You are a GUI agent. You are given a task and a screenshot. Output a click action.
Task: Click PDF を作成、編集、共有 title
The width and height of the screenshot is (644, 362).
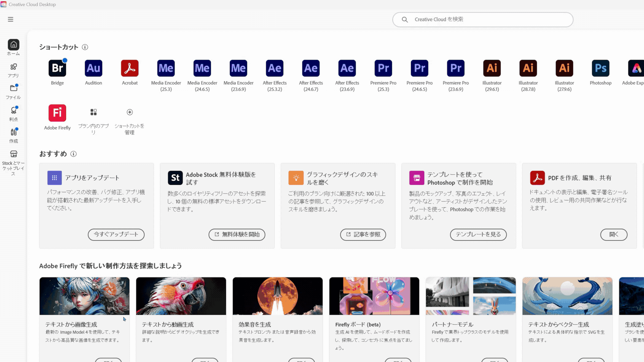point(580,178)
